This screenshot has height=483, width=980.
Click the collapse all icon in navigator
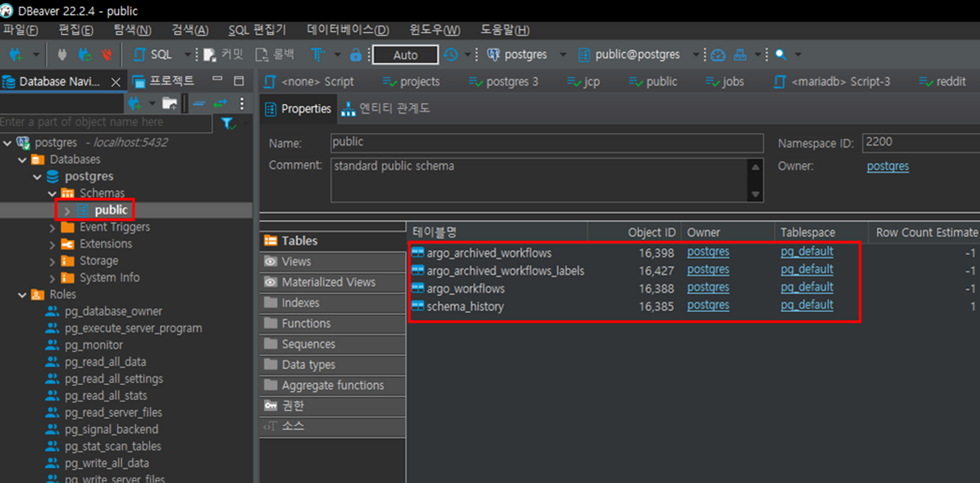coord(199,103)
